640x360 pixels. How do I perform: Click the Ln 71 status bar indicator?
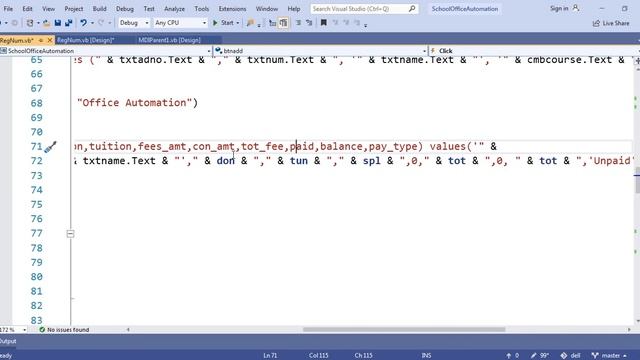pyautogui.click(x=270, y=356)
